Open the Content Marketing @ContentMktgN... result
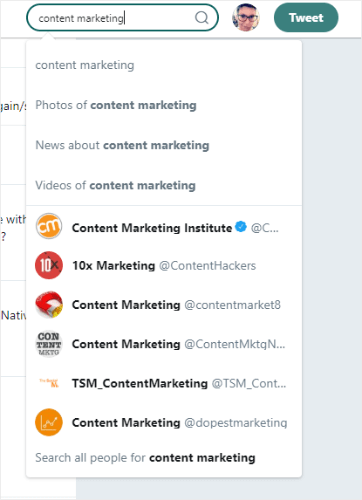Screen dimensions: 362x500 [164, 344]
